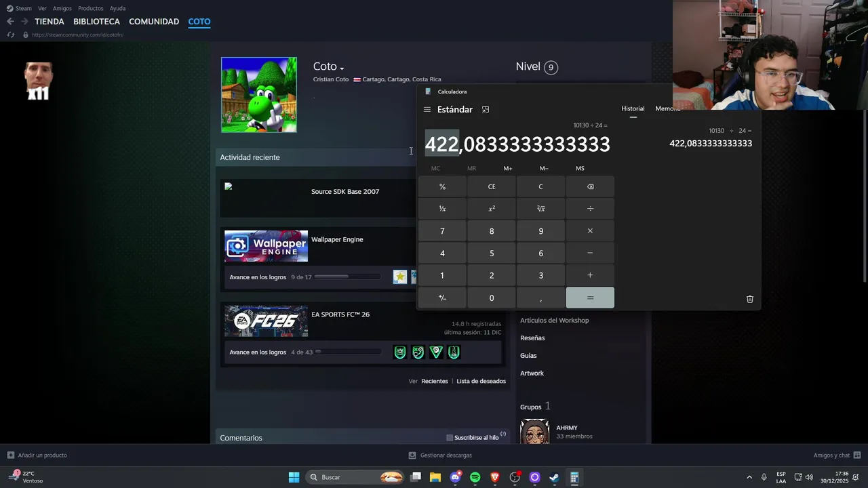Click the divide operator key
868x488 pixels.
590,209
